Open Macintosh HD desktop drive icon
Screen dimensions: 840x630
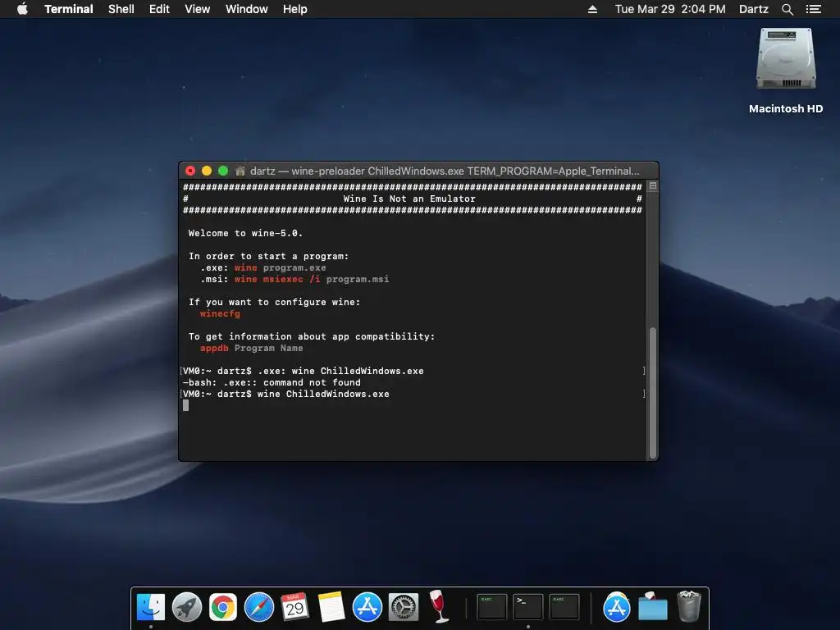pos(786,59)
